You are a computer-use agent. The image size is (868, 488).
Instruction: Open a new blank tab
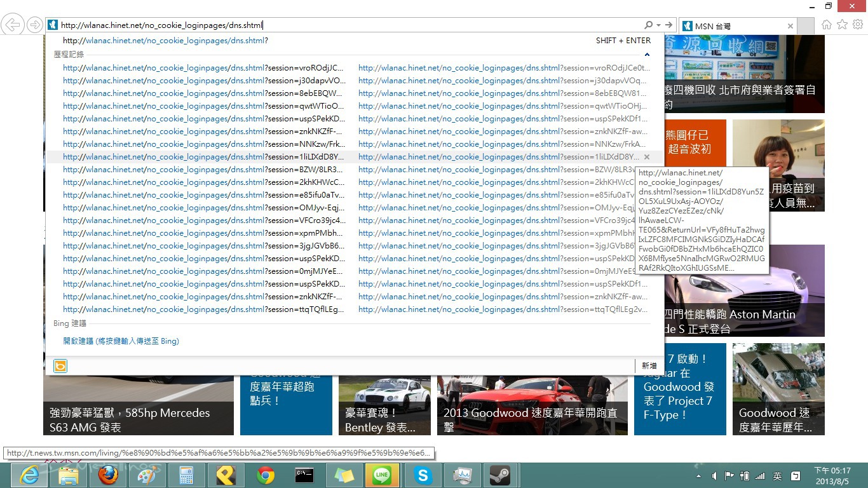tap(806, 26)
